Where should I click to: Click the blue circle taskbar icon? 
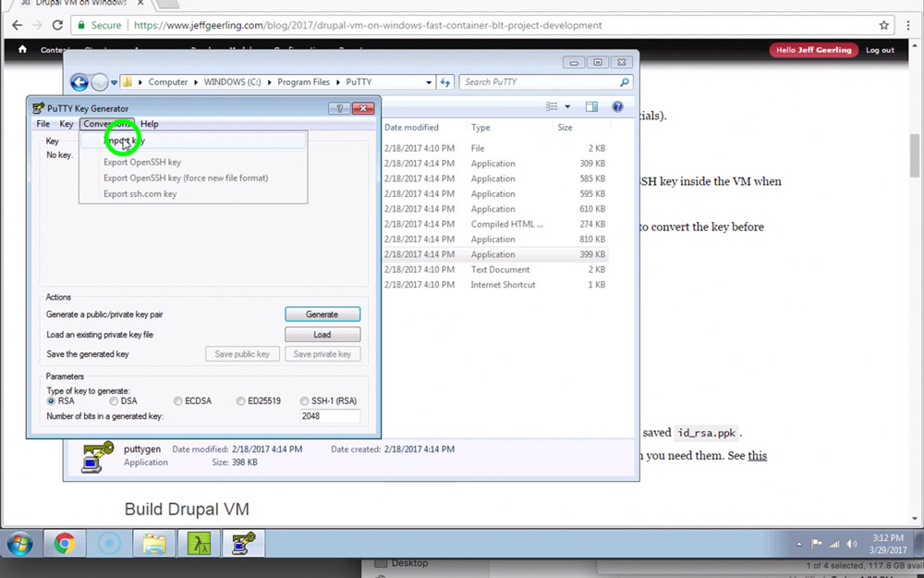109,543
